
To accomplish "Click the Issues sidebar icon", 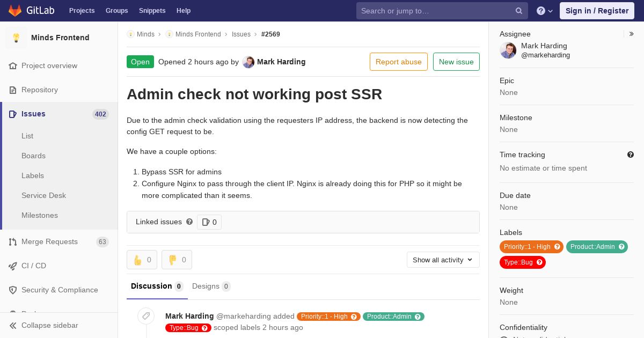I will pos(13,114).
